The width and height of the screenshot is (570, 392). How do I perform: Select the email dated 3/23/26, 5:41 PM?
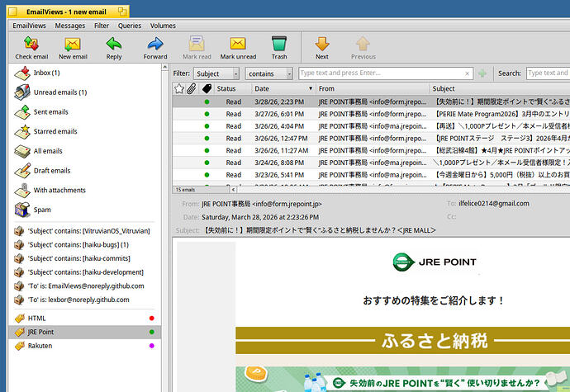click(371, 175)
